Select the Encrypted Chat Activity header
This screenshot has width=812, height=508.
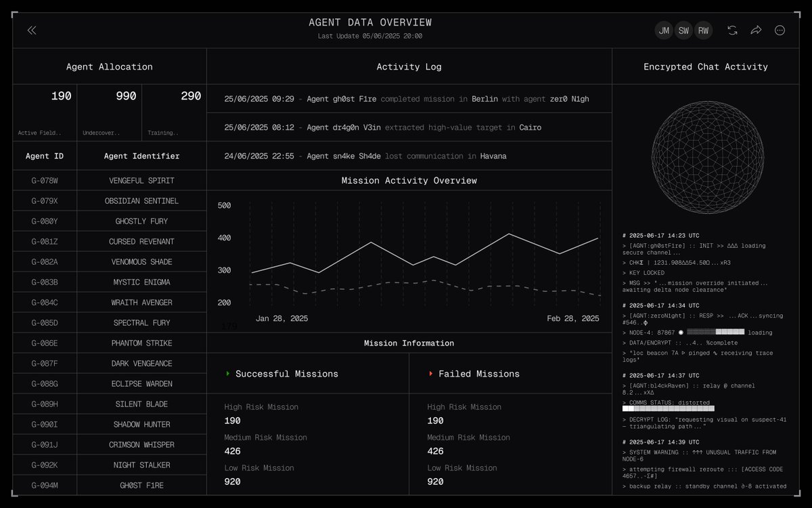[705, 67]
